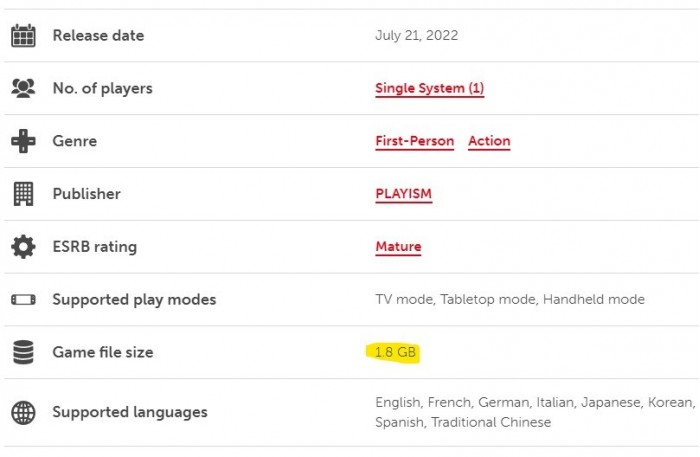Click the Release date label

(x=98, y=36)
